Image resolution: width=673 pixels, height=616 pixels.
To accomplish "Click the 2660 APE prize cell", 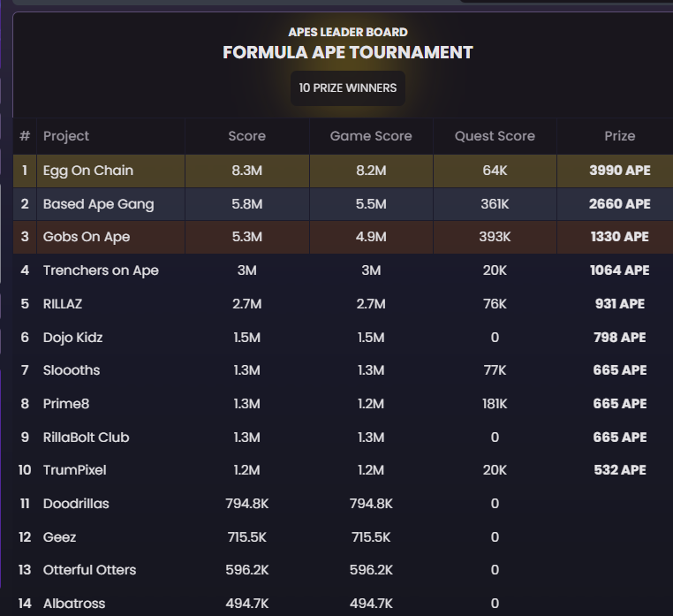I will pyautogui.click(x=620, y=204).
